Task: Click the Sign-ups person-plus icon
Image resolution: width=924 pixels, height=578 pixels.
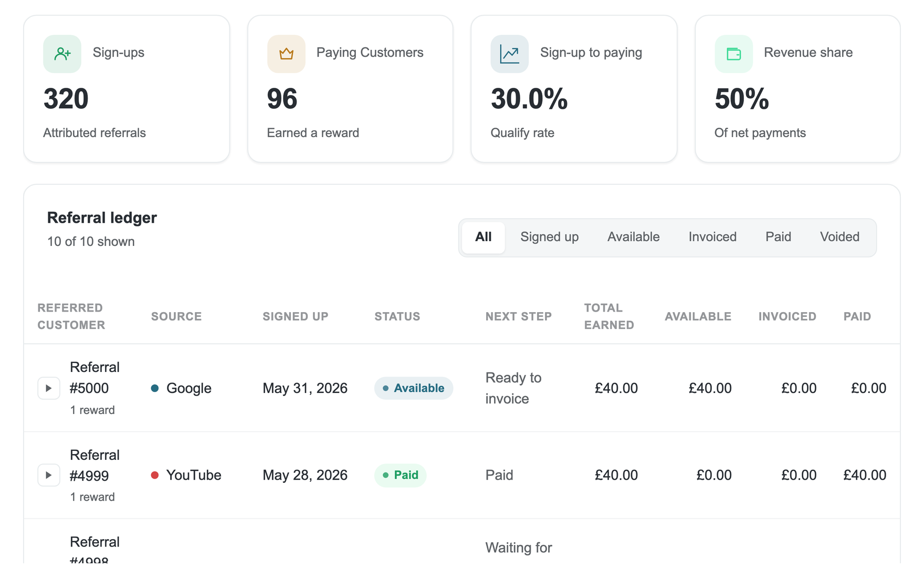Action: 62,54
